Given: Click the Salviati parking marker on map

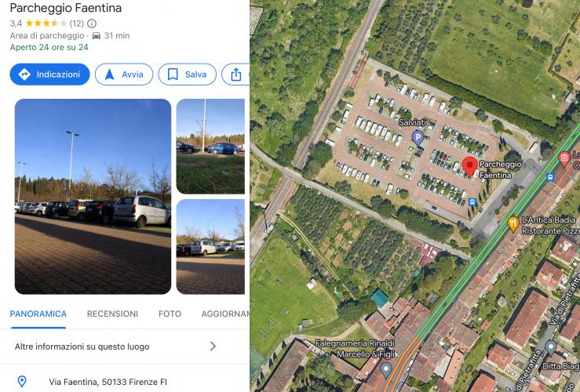Looking at the screenshot, I should (x=418, y=139).
